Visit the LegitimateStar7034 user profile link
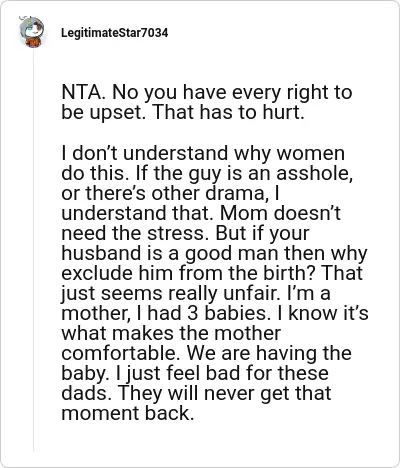This screenshot has width=400, height=468. tap(115, 33)
